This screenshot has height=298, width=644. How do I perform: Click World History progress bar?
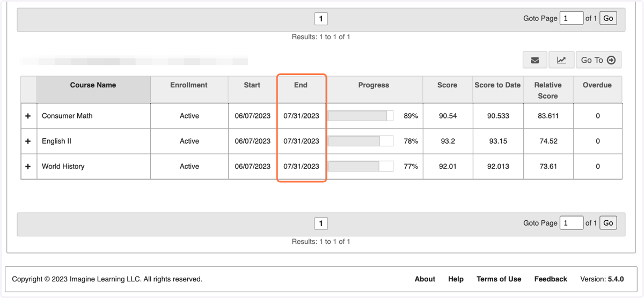pyautogui.click(x=361, y=166)
